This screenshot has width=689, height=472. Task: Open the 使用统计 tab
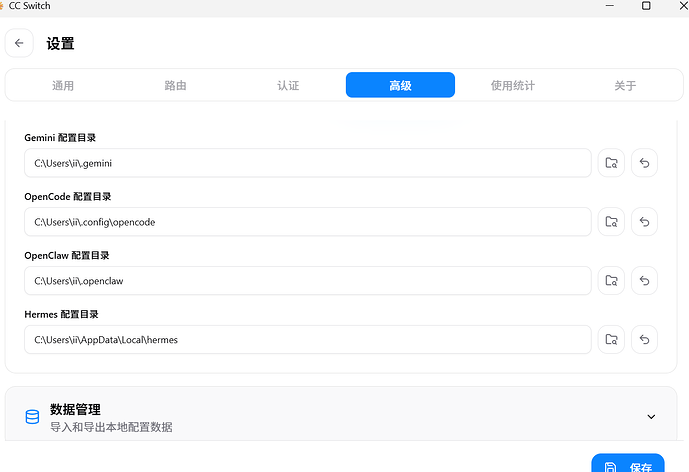point(513,85)
